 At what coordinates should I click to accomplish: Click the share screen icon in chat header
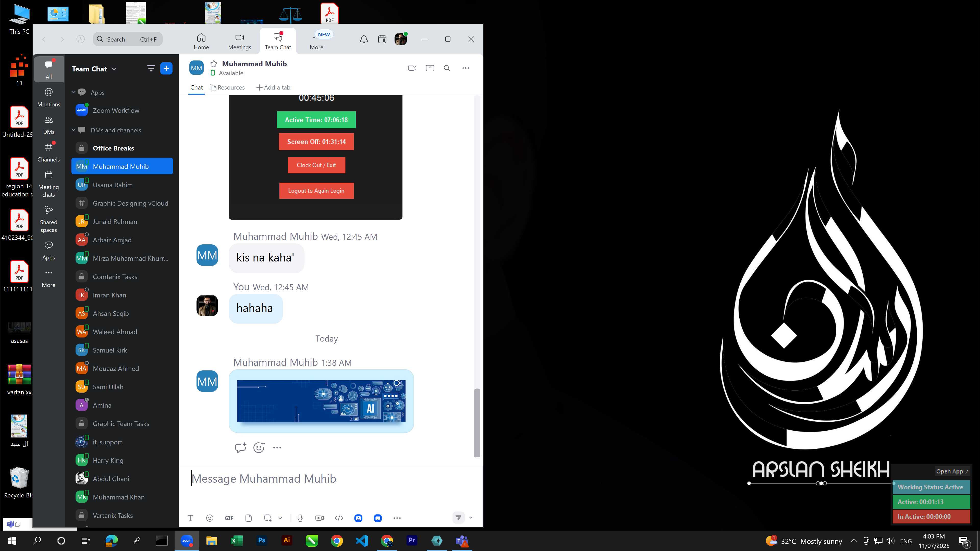(430, 68)
